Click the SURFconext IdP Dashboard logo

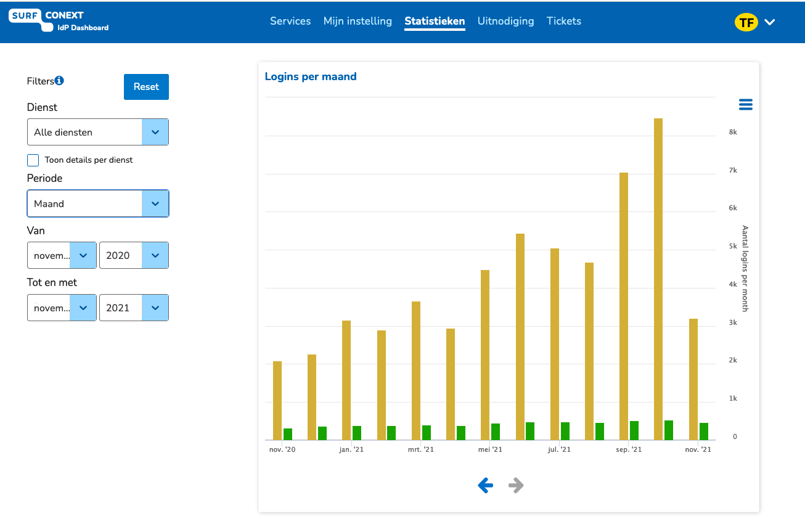point(59,20)
